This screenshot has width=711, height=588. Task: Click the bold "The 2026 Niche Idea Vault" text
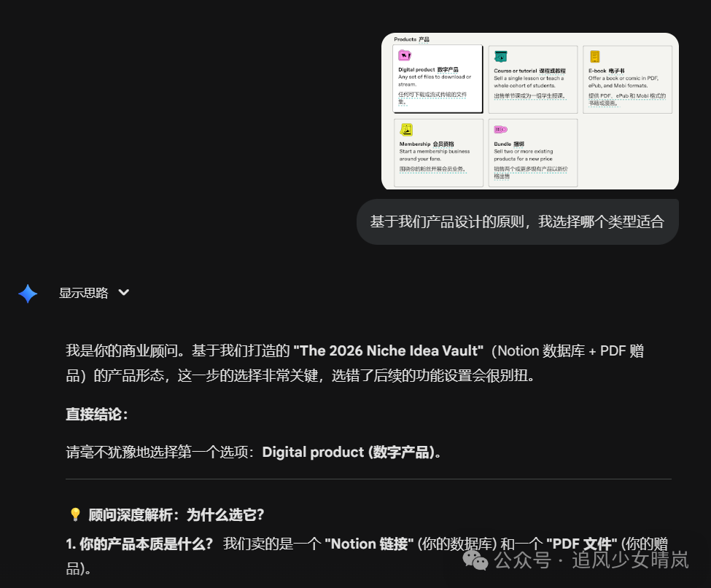click(x=388, y=350)
